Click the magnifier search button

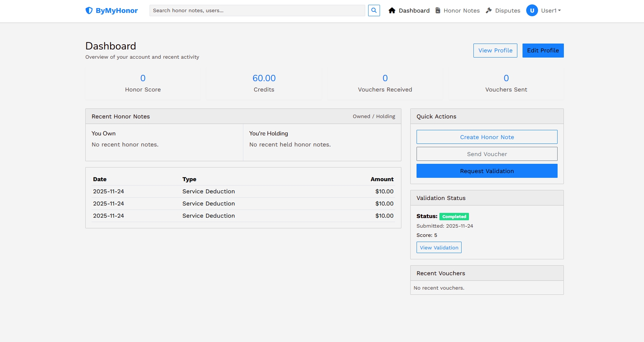pos(374,11)
